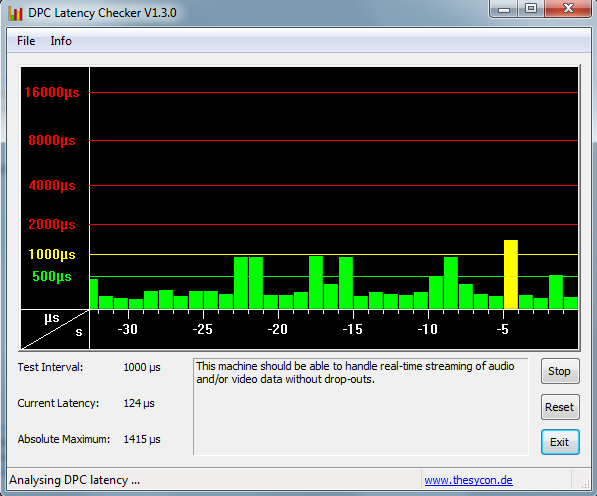Click the Reset button
Image resolution: width=597 pixels, height=496 pixels.
point(560,407)
